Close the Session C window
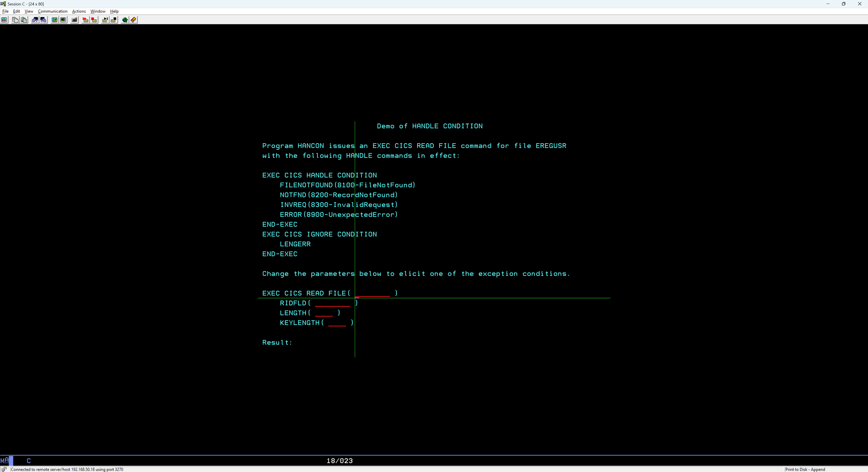 click(x=860, y=4)
